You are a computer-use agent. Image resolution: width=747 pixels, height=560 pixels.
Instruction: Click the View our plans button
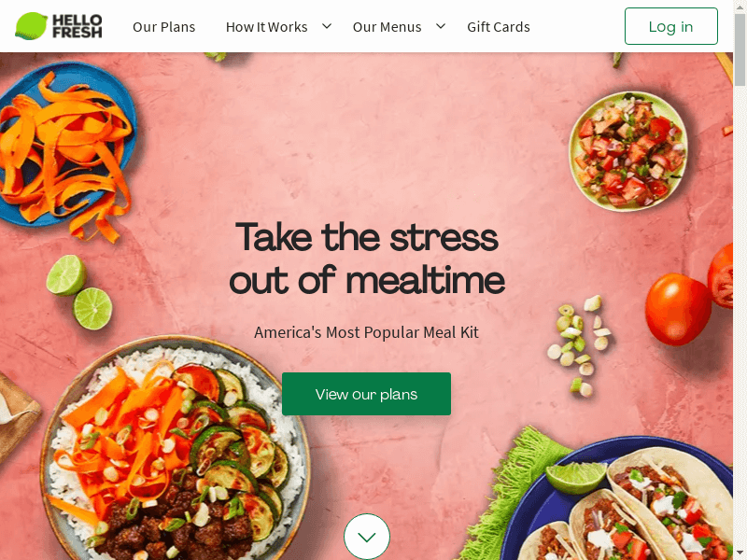click(x=366, y=394)
